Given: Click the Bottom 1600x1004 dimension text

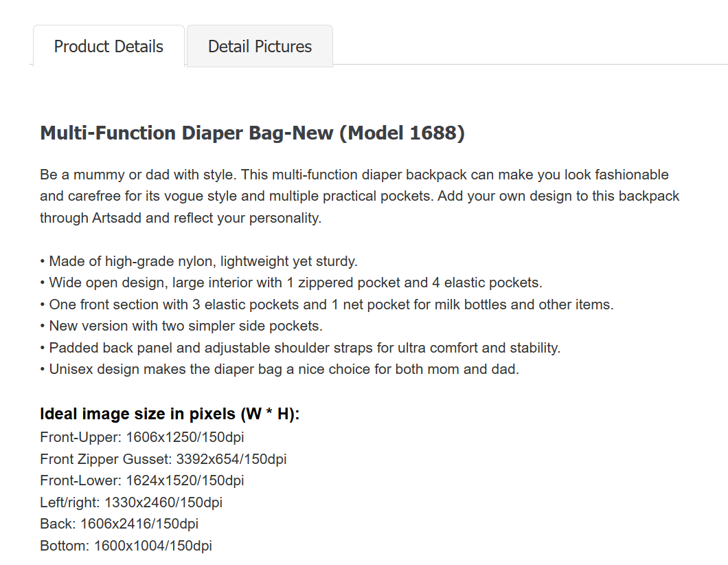Looking at the screenshot, I should tap(126, 546).
